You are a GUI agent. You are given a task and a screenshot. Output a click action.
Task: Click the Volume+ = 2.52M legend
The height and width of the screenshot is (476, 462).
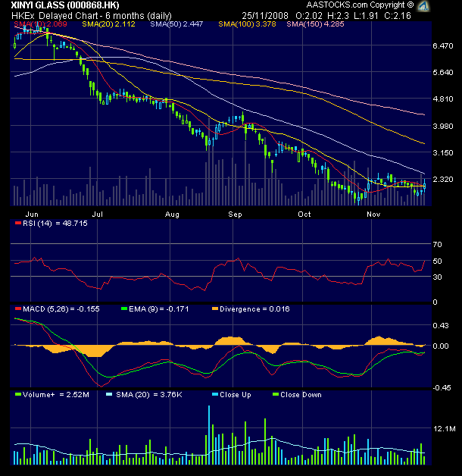coord(56,395)
